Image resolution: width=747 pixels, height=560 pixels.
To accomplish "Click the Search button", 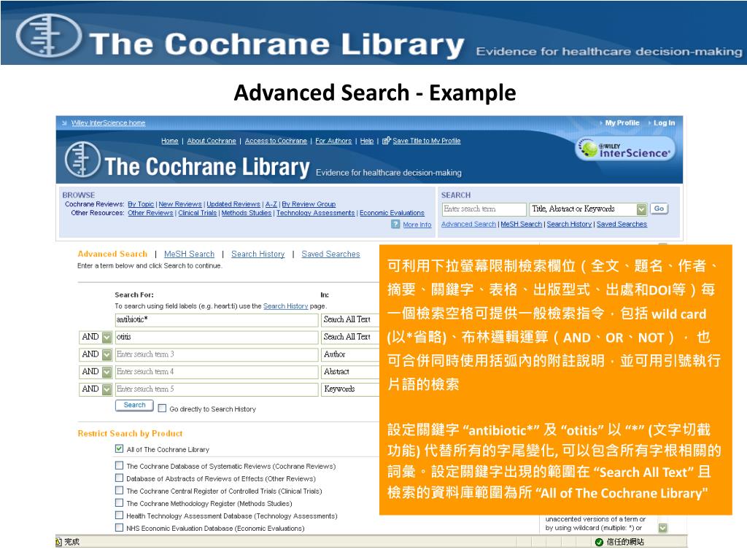I will 134,405.
